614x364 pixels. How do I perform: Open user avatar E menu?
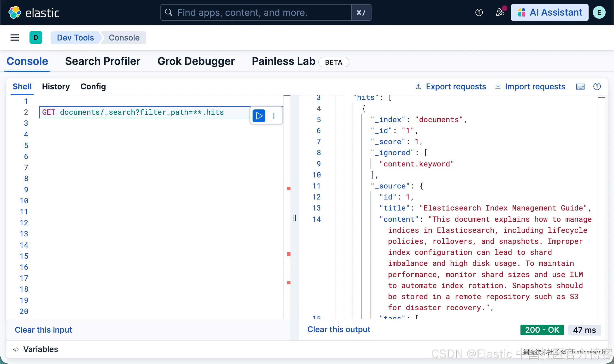tap(599, 12)
